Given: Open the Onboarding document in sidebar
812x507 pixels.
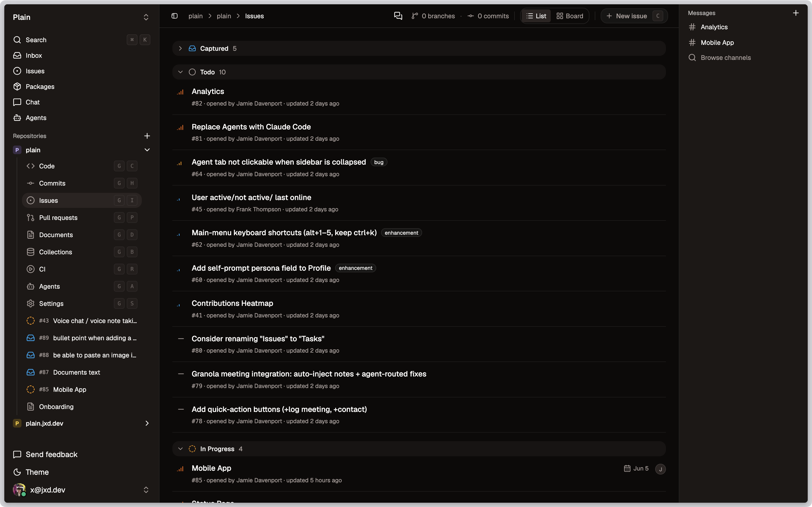Looking at the screenshot, I should 81,407.
